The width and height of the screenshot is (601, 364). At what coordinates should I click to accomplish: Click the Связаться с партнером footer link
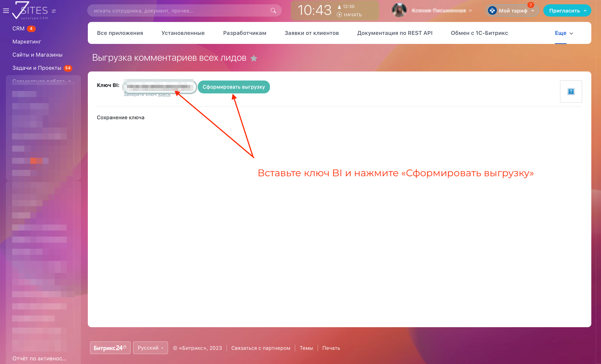click(260, 348)
